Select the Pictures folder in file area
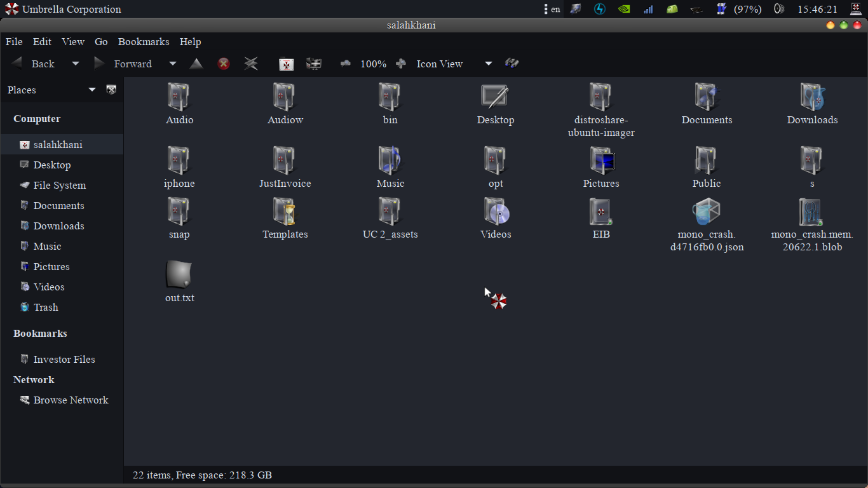The width and height of the screenshot is (868, 488). tap(601, 168)
